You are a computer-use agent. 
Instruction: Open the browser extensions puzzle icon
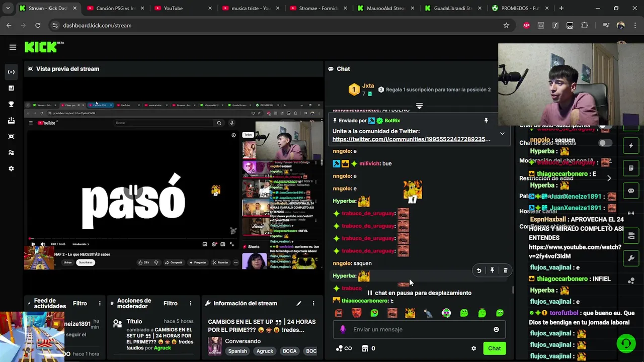[584, 25]
